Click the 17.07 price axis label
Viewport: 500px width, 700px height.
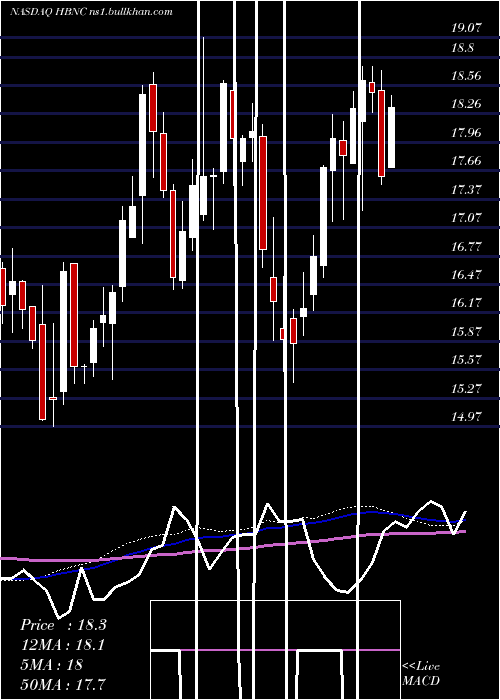pos(466,218)
